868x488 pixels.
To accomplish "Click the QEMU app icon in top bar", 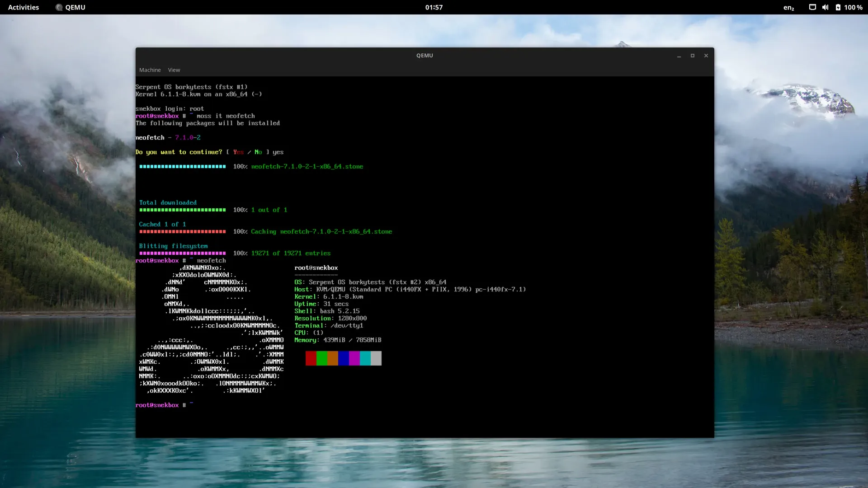I will [x=59, y=7].
